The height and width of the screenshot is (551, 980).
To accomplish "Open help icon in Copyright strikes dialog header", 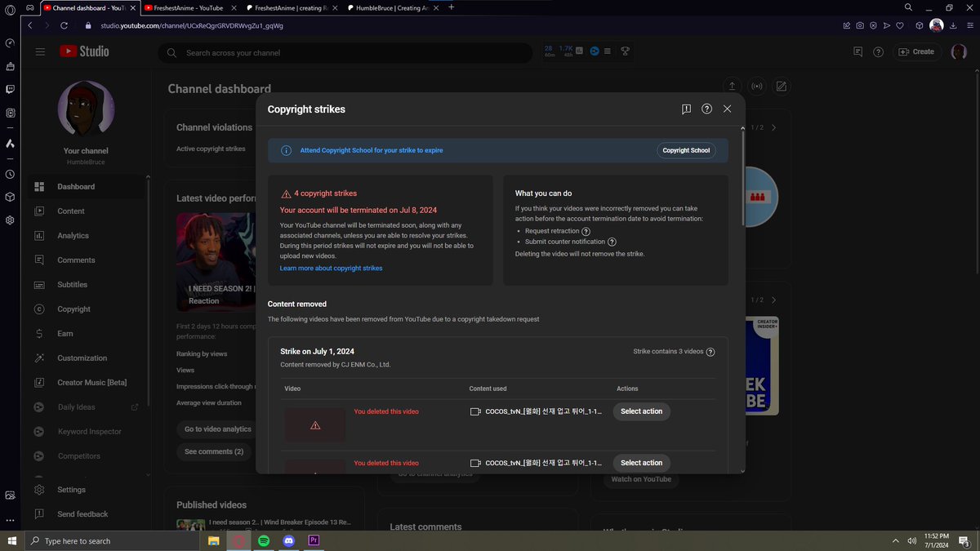I will pyautogui.click(x=706, y=109).
